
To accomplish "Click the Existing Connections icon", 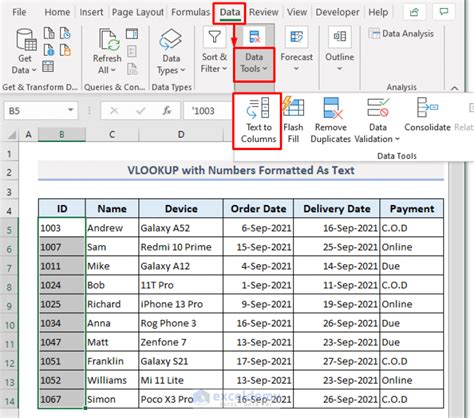I will coord(65,50).
